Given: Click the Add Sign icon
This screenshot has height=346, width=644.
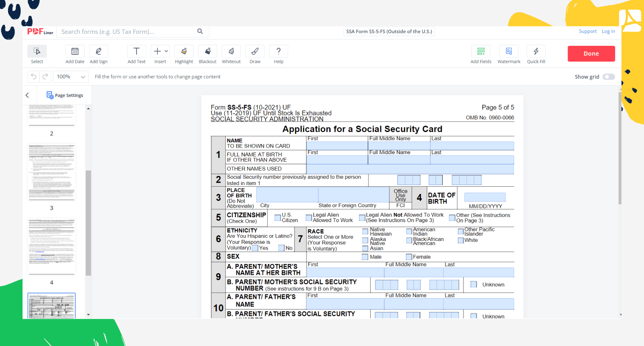Looking at the screenshot, I should coord(99,51).
